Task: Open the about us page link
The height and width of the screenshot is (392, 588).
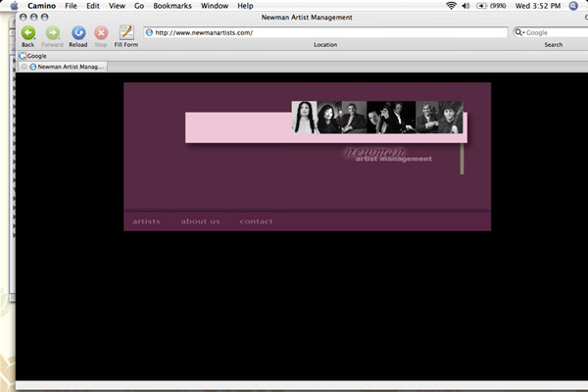Action: [201, 221]
